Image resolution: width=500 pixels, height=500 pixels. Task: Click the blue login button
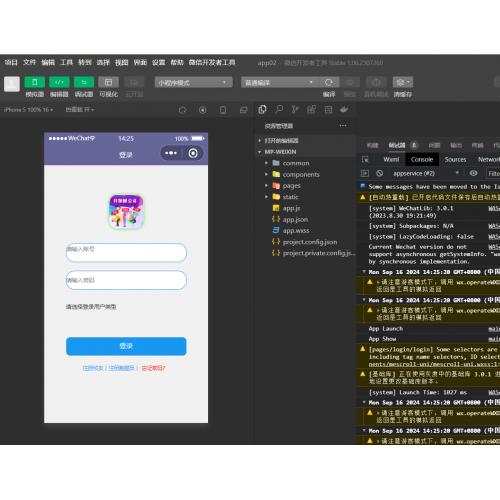tap(126, 346)
